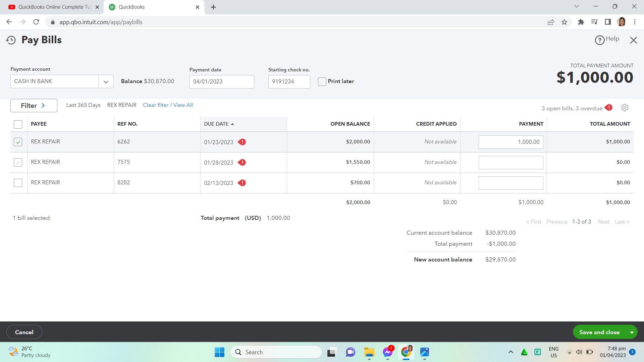Close the Pay Bills window with X
Image resolution: width=644 pixels, height=362 pixels.
(633, 40)
